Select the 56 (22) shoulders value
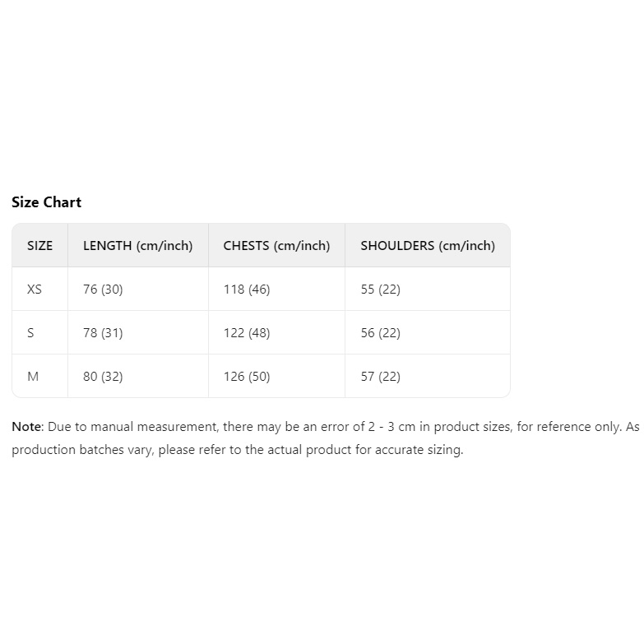 click(380, 332)
